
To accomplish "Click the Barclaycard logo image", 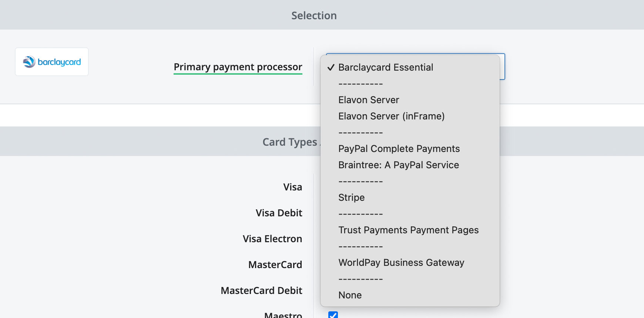I will 52,62.
